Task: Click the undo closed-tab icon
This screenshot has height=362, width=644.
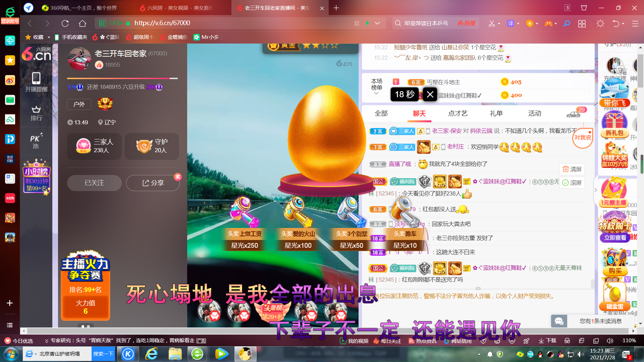Action: [x=616, y=23]
